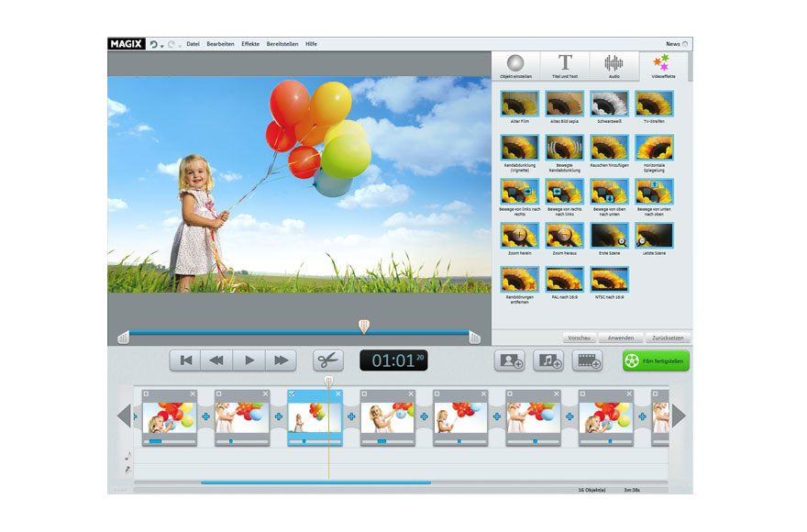807x532 pixels.
Task: Open the Datei menu
Action: [x=193, y=44]
